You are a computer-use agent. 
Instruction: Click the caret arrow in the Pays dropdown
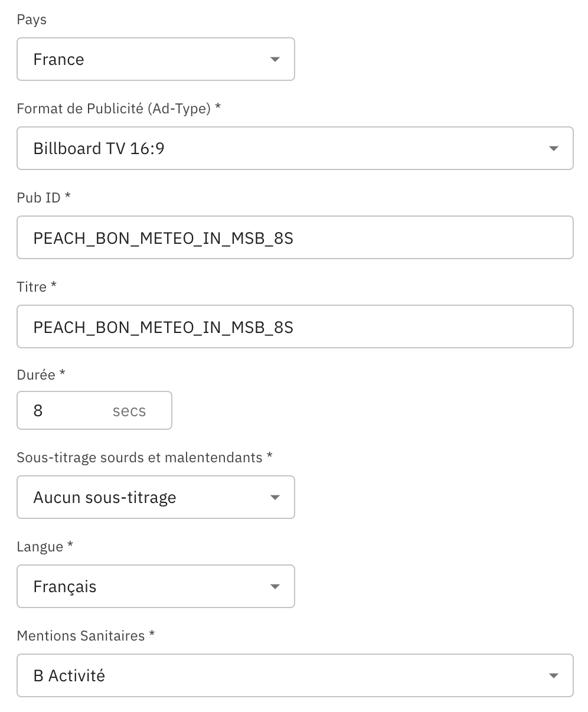[275, 60]
